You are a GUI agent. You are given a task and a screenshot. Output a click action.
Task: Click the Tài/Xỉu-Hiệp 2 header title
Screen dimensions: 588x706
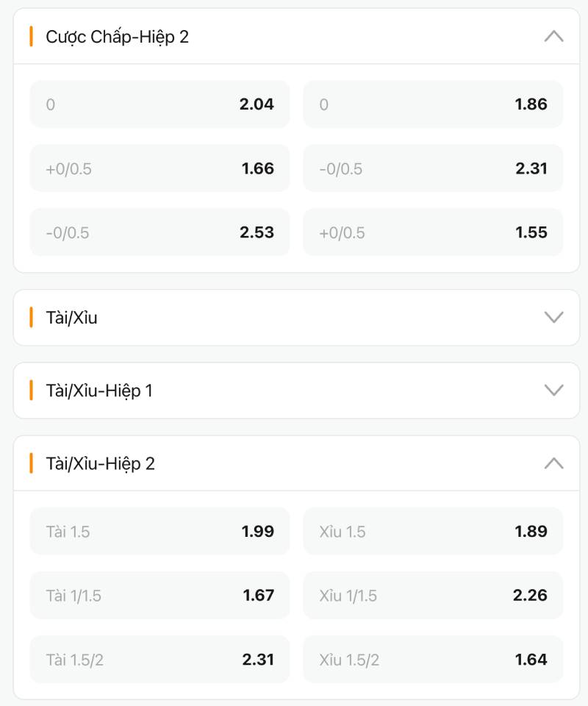(100, 463)
